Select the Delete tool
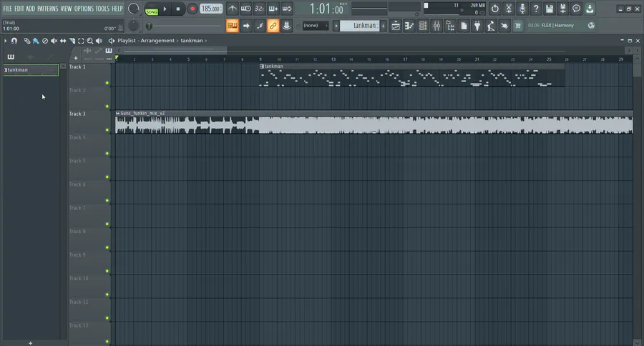This screenshot has width=644, height=346. 45,41
